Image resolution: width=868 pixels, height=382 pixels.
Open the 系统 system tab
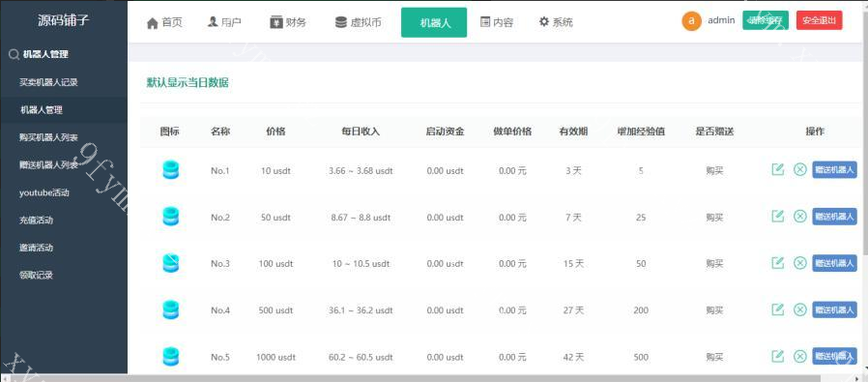[x=556, y=22]
